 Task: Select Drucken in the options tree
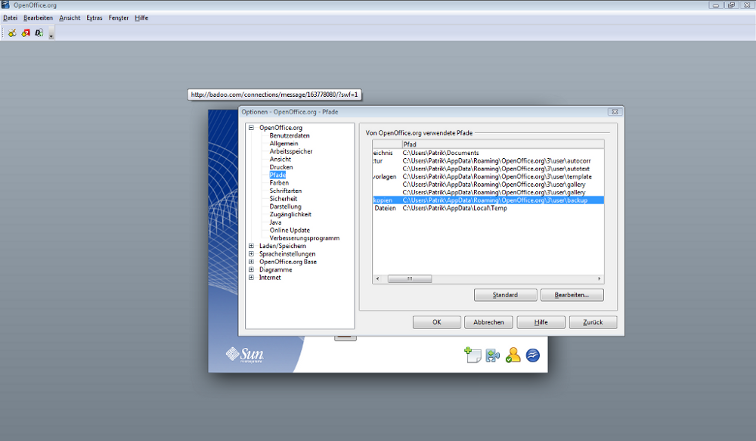281,167
